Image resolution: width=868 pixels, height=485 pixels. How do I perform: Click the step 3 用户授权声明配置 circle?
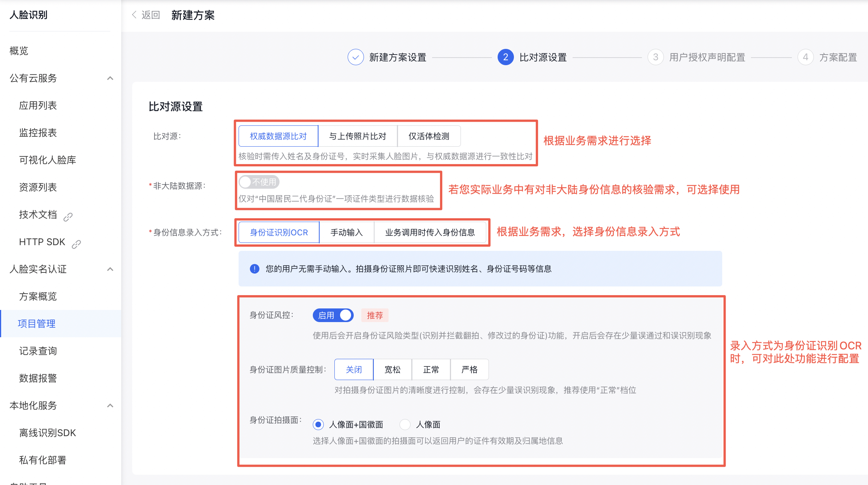pos(656,57)
